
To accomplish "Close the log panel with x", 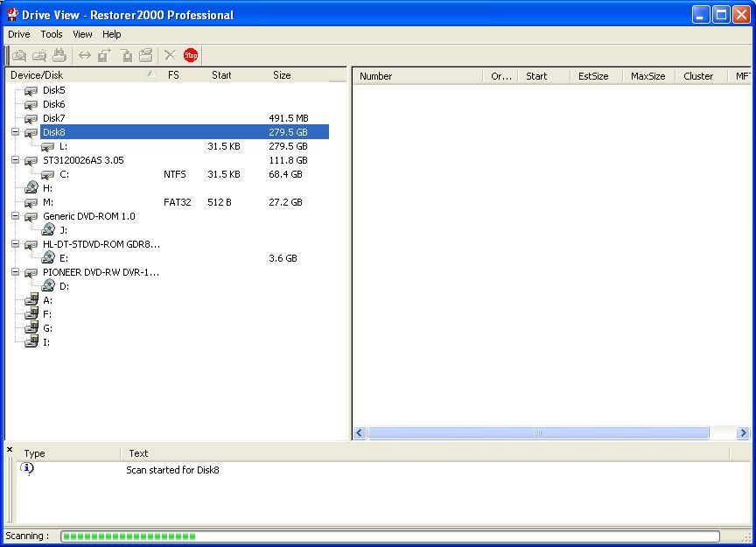I will click(x=10, y=450).
